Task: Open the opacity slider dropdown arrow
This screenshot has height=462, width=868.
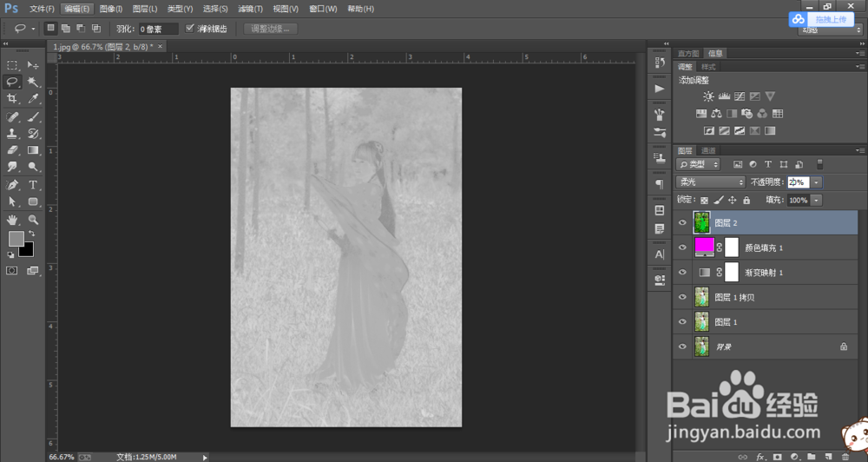Action: [x=817, y=182]
